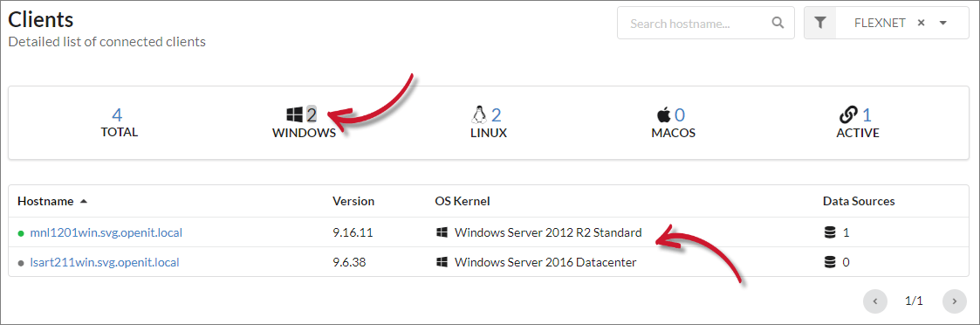Click the 1/1 page indicator
Viewport: 980px width, 325px height.
coord(915,301)
